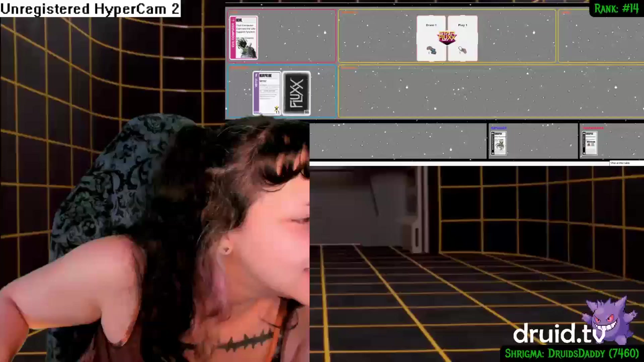Select the Evil Computer goal card

point(244,38)
